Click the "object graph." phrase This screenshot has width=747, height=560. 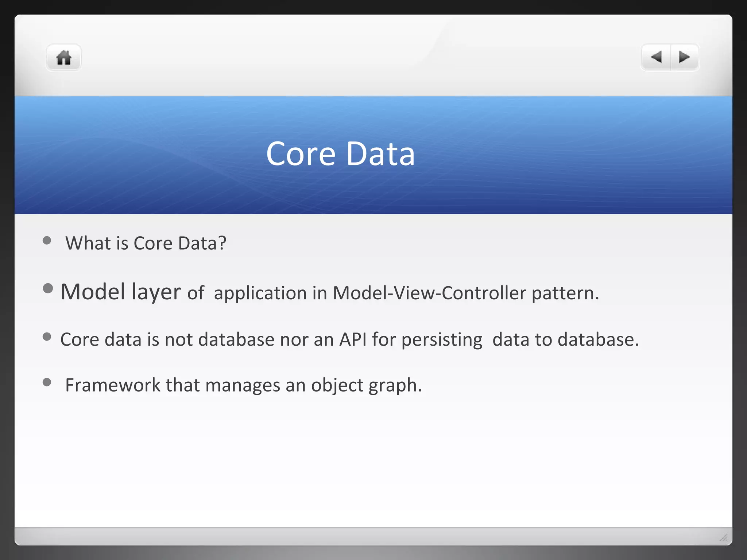point(367,386)
